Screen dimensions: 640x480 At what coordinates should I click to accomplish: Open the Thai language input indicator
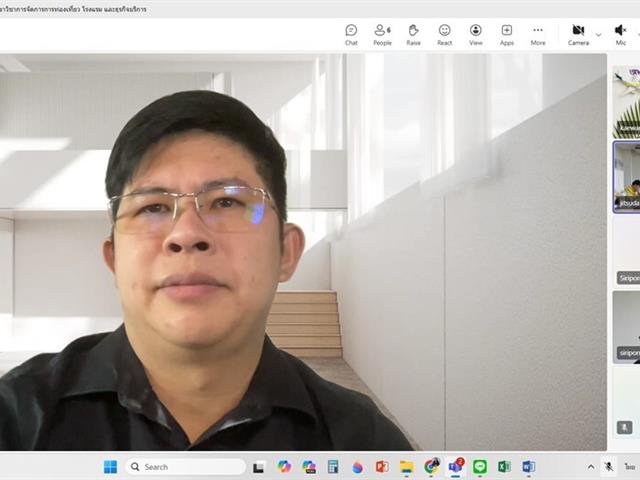pyautogui.click(x=629, y=467)
